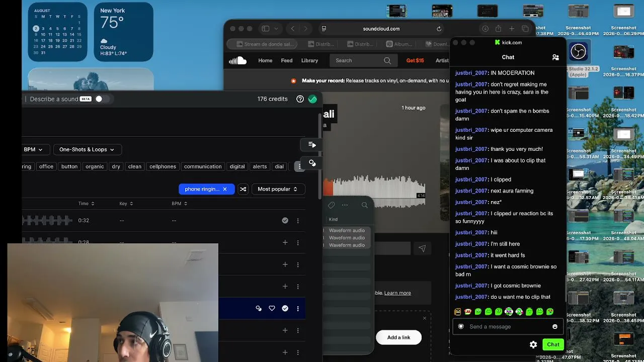Click the shuffle results icon
This screenshot has height=362, width=644.
tap(243, 189)
